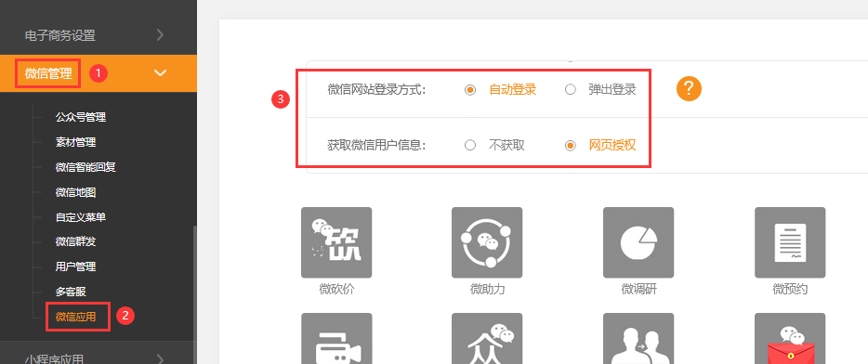Expand 小程序应用 menu chevron
Viewport: 868px width, 364px height.
pos(160,358)
